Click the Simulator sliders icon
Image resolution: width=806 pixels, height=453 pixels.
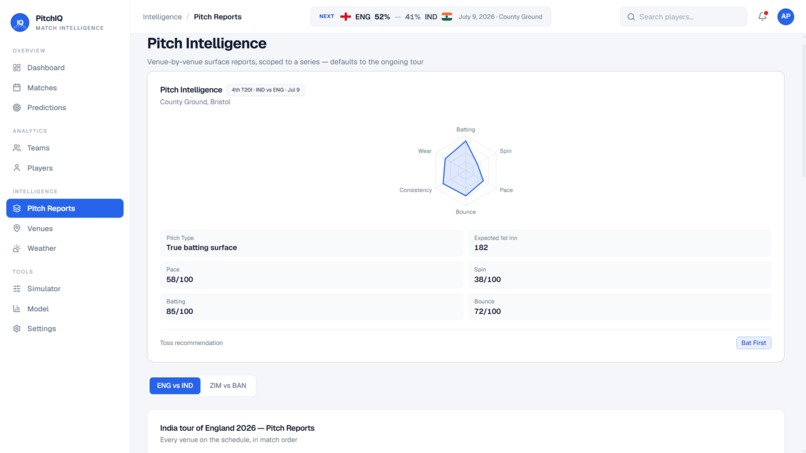pos(16,288)
